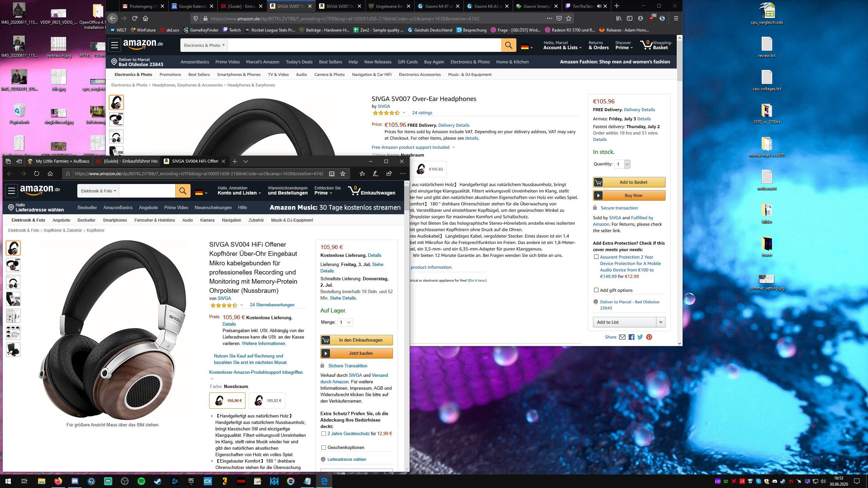
Task: Open Amazon hamburger menu in Firefox window
Action: point(115,45)
